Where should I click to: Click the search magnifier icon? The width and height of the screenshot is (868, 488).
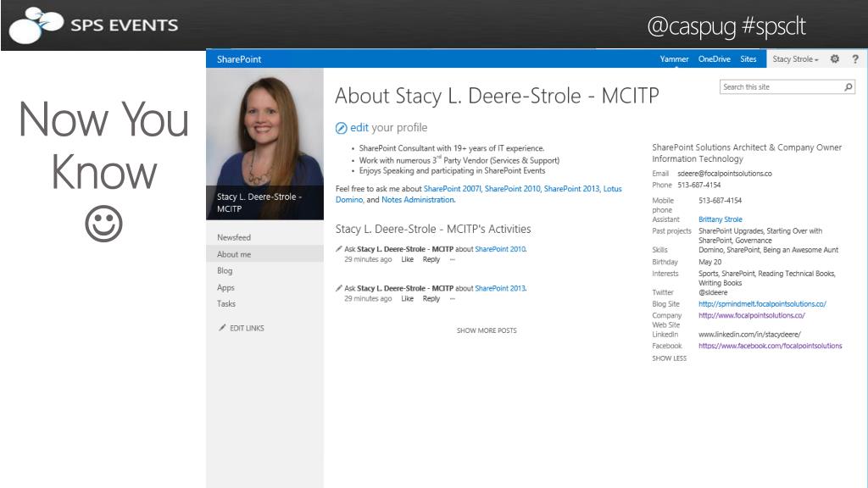848,87
